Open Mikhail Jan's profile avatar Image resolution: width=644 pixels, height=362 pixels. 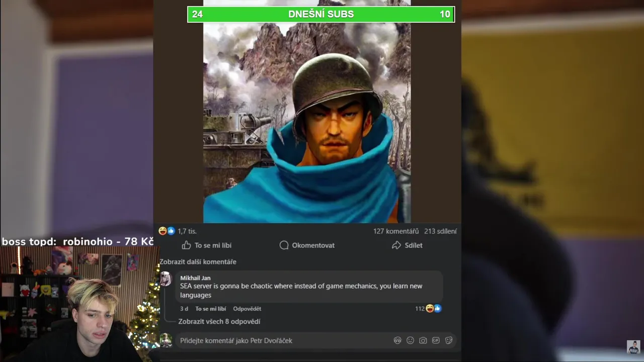point(166,280)
